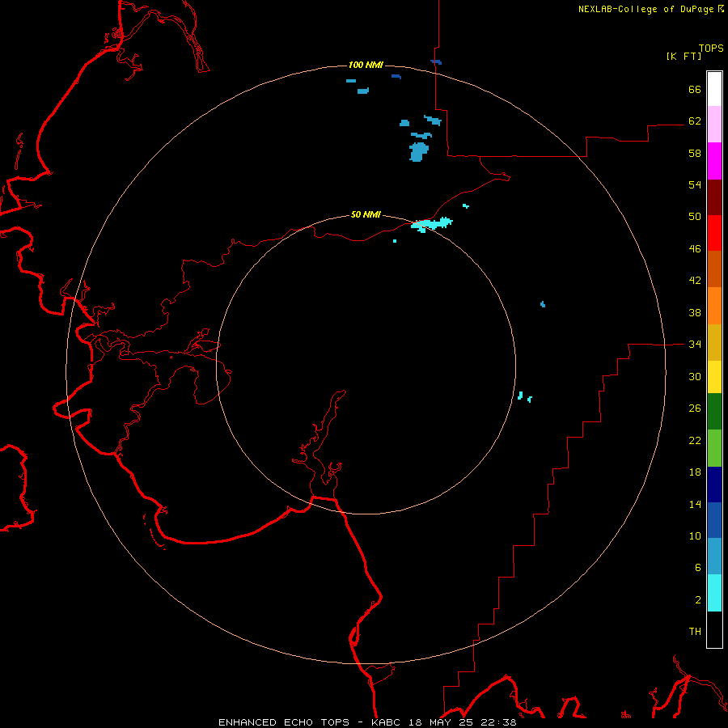Click the 58 legend value
The width and height of the screenshot is (728, 728).
(x=695, y=153)
